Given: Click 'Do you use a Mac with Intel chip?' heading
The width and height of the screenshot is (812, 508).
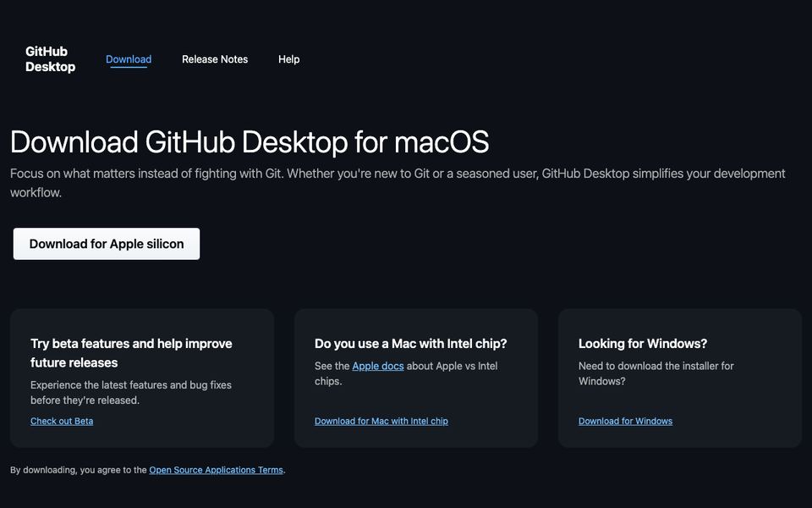Looking at the screenshot, I should pos(411,344).
